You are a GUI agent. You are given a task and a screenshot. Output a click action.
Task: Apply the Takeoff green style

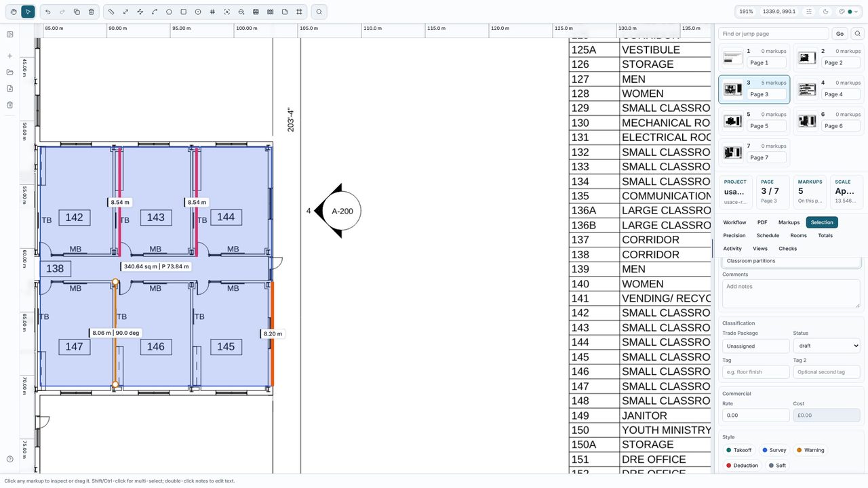tap(738, 450)
